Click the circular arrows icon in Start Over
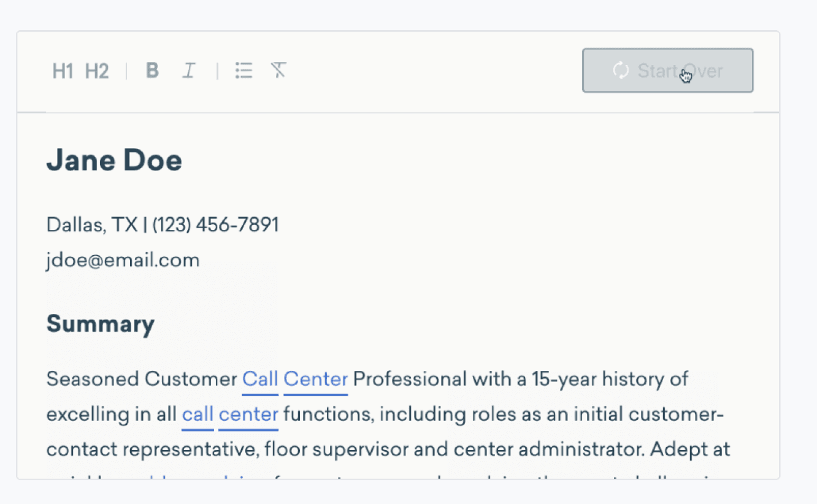This screenshot has height=504, width=817. pyautogui.click(x=621, y=70)
